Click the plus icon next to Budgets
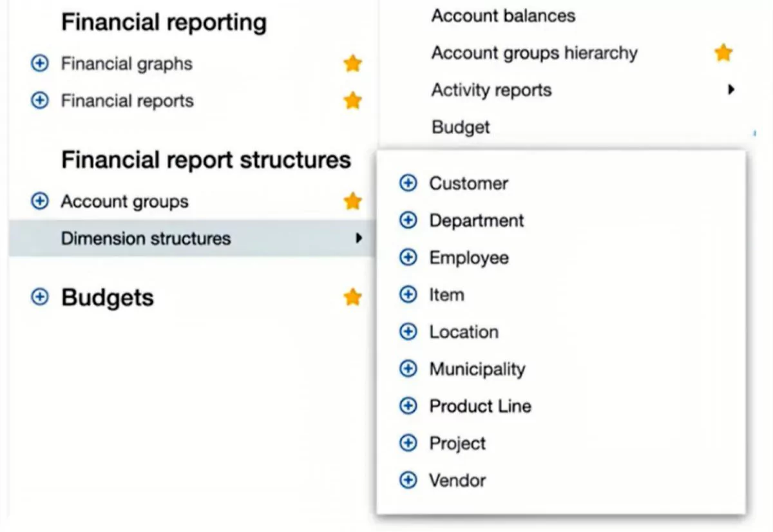The height and width of the screenshot is (532, 773). click(x=40, y=298)
